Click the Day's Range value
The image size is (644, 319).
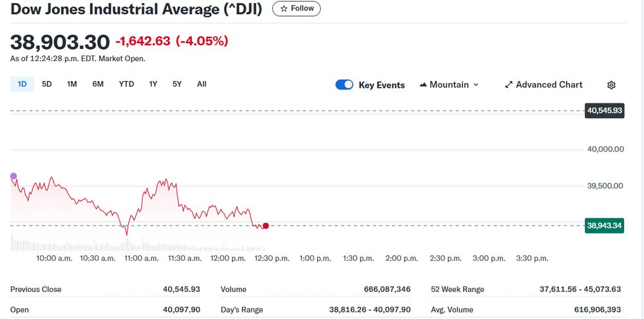click(370, 309)
